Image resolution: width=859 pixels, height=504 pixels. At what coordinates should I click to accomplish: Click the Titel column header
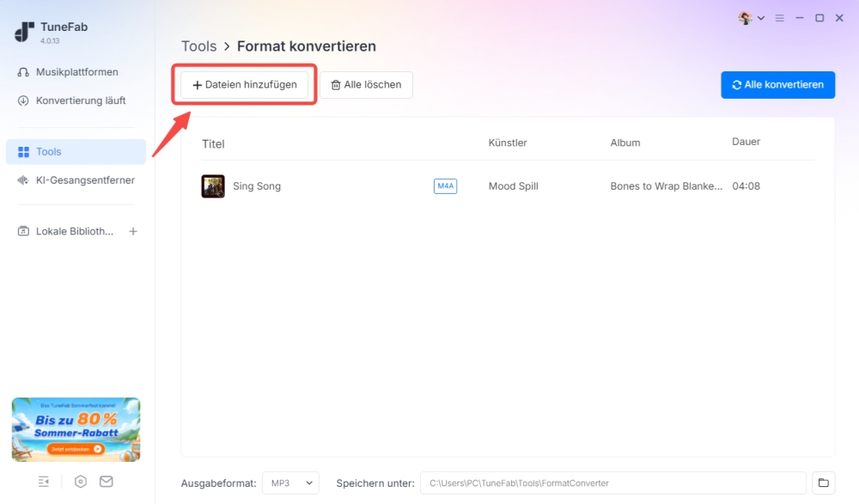(x=213, y=144)
